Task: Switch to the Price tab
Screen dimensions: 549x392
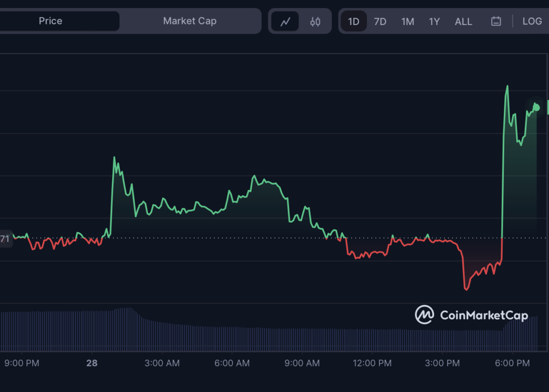Action: pos(50,21)
